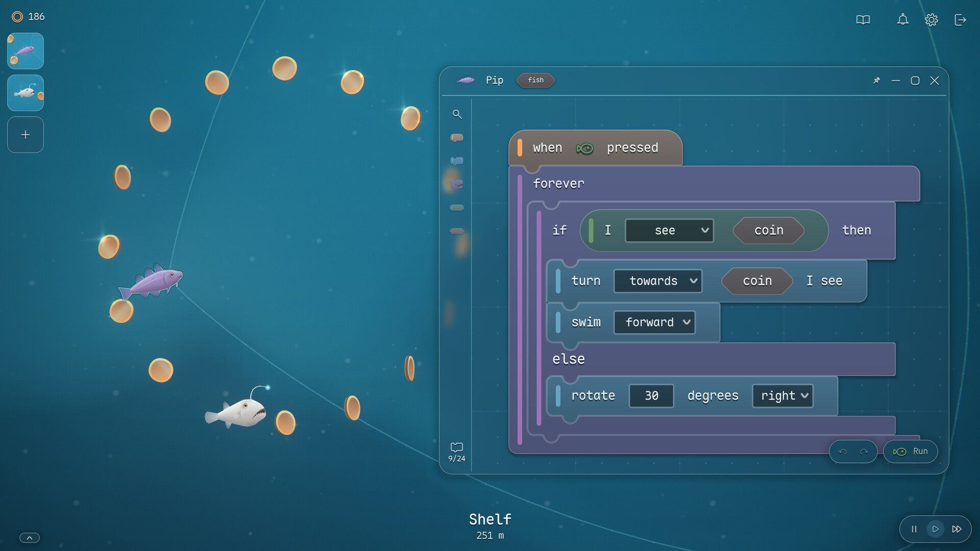Screen dimensions: 980x551
Task: Pin the Pip code window
Action: click(876, 81)
